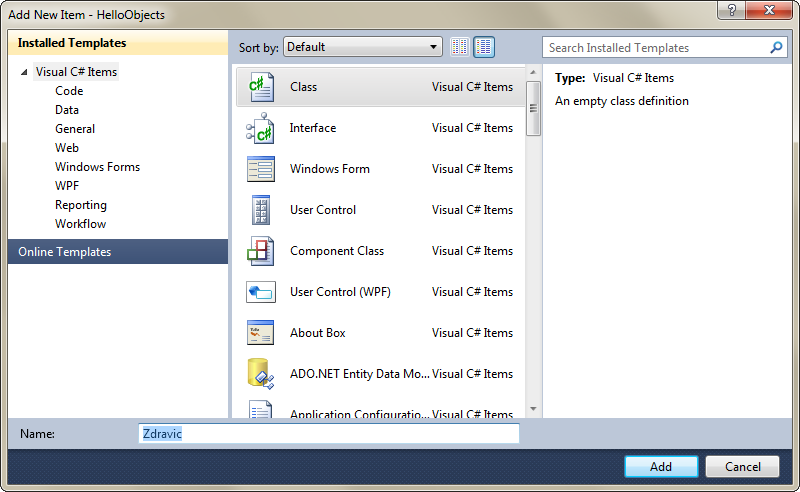
Task: Switch to medium icons list view
Action: pyautogui.click(x=484, y=47)
